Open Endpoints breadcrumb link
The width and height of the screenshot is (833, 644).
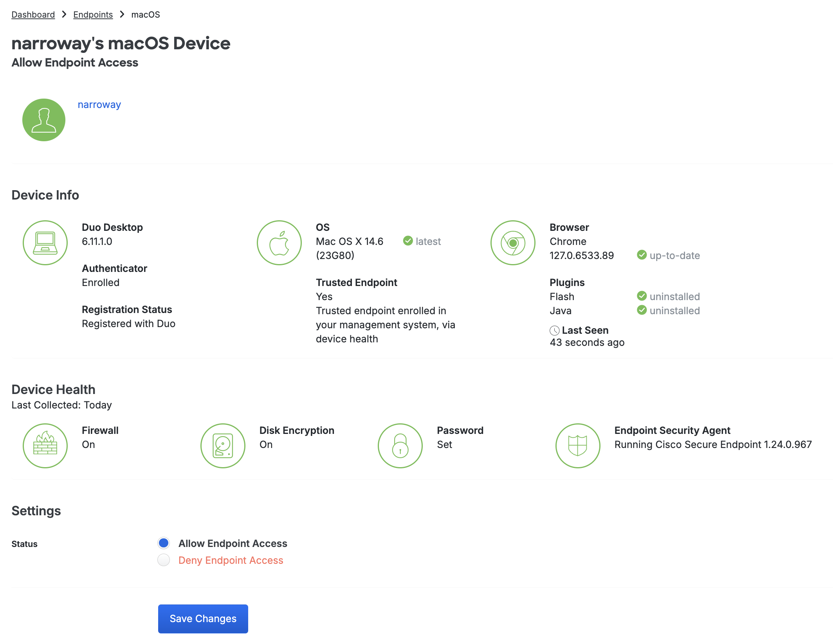click(x=93, y=14)
